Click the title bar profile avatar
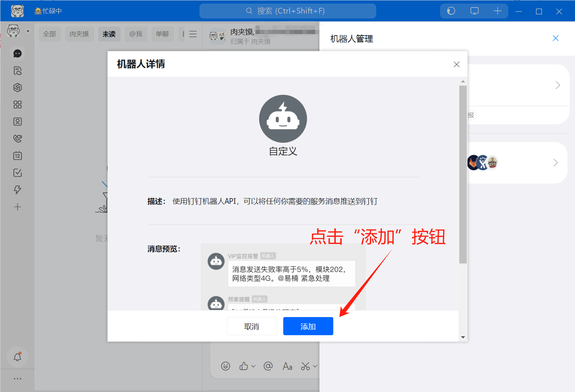575x392 pixels. (17, 11)
